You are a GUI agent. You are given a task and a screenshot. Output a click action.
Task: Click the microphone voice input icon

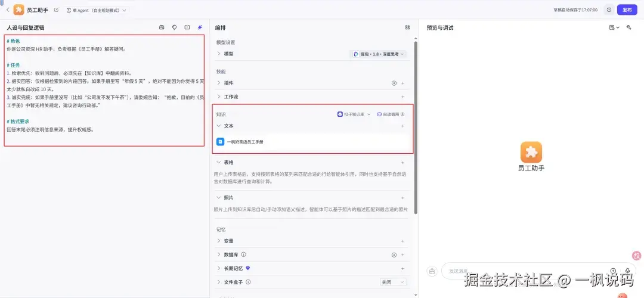(x=627, y=271)
